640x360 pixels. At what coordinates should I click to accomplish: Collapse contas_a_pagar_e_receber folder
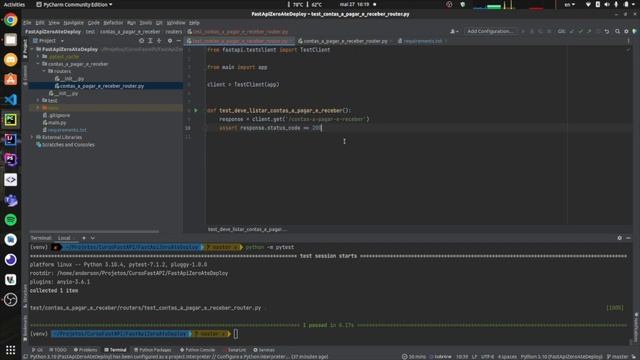tap(38, 64)
